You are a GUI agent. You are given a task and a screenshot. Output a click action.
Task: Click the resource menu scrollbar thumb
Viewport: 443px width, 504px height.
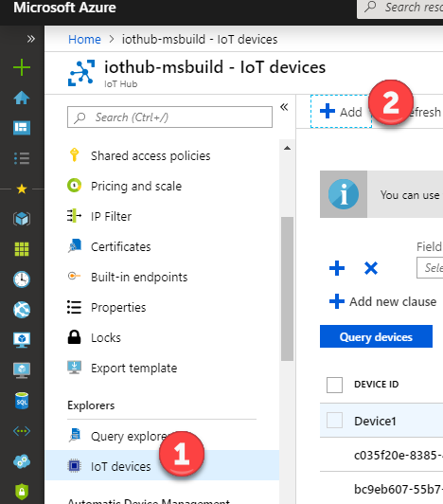[287, 289]
